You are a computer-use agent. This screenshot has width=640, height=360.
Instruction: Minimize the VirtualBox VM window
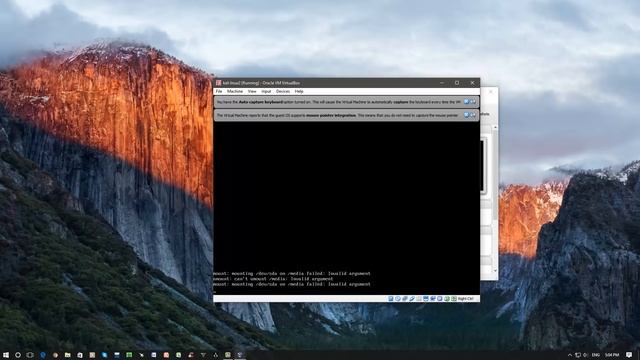(442, 83)
